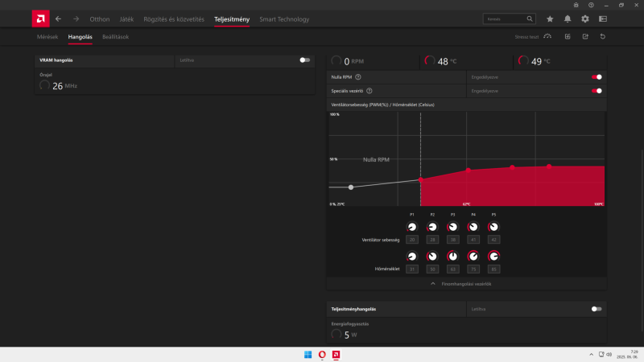Enable Teljesítményhangolás toggle
Viewport: 644px width, 362px height.
(x=597, y=309)
